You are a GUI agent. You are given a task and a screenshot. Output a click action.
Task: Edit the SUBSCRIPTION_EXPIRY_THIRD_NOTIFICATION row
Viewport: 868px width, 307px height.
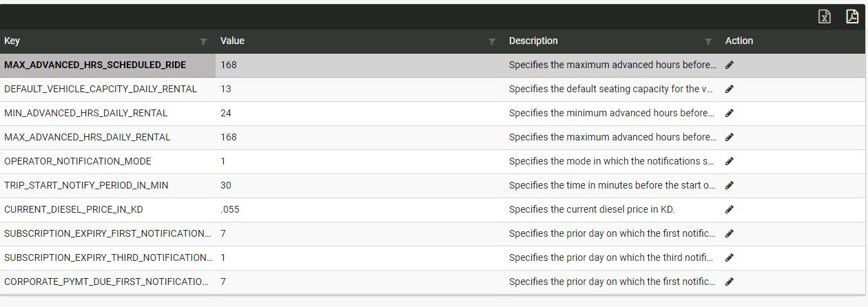(730, 258)
